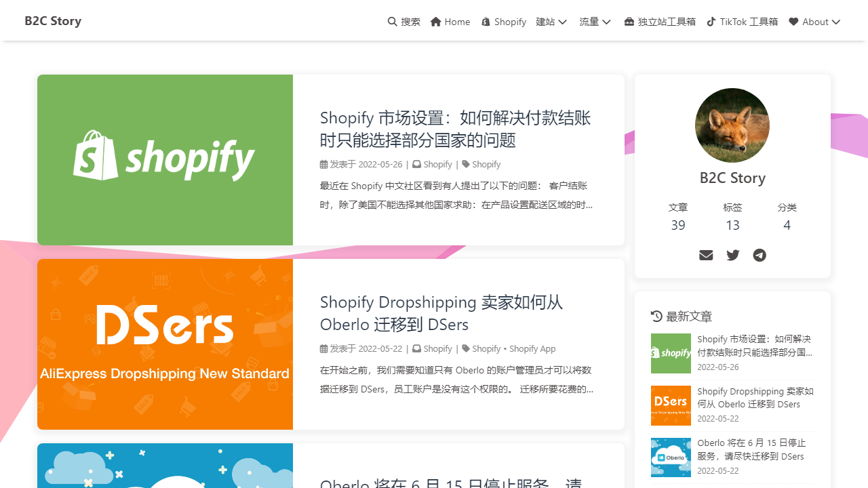Click the B2C Story site logo text

click(53, 21)
